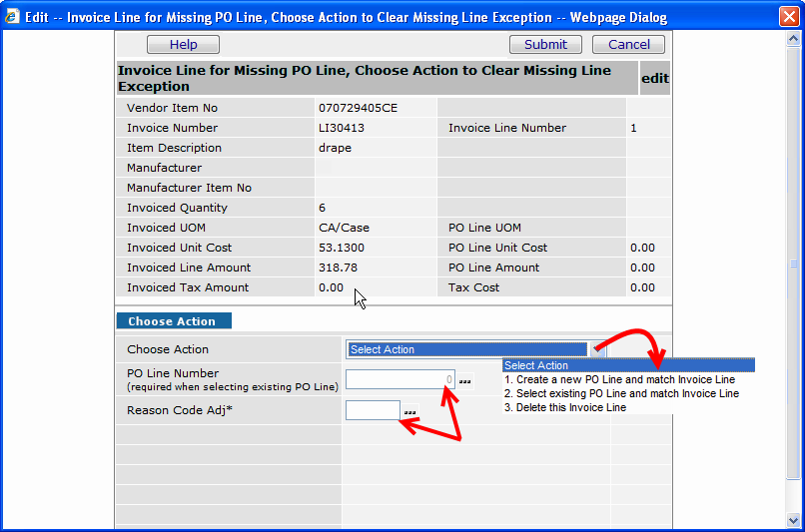The width and height of the screenshot is (805, 532).
Task: Focus the PO Line Number input field
Action: pos(400,379)
